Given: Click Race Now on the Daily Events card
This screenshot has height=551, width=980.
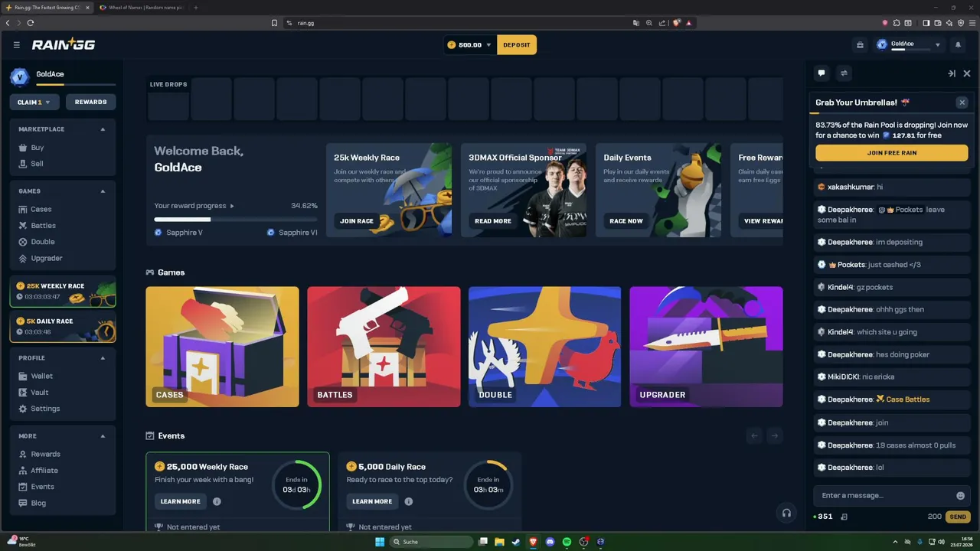Looking at the screenshot, I should tap(626, 221).
